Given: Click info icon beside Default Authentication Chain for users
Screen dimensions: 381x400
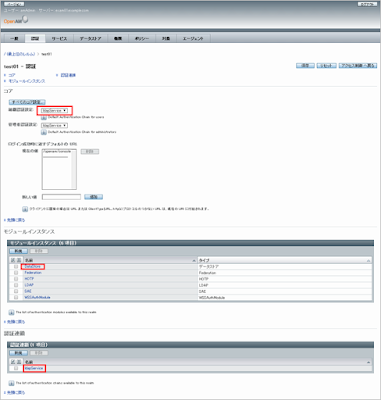Looking at the screenshot, I should [x=44, y=117].
